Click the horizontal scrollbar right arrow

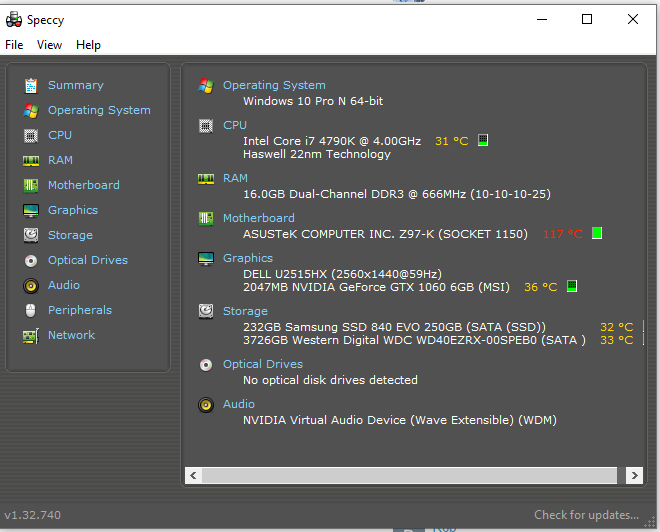click(x=633, y=475)
